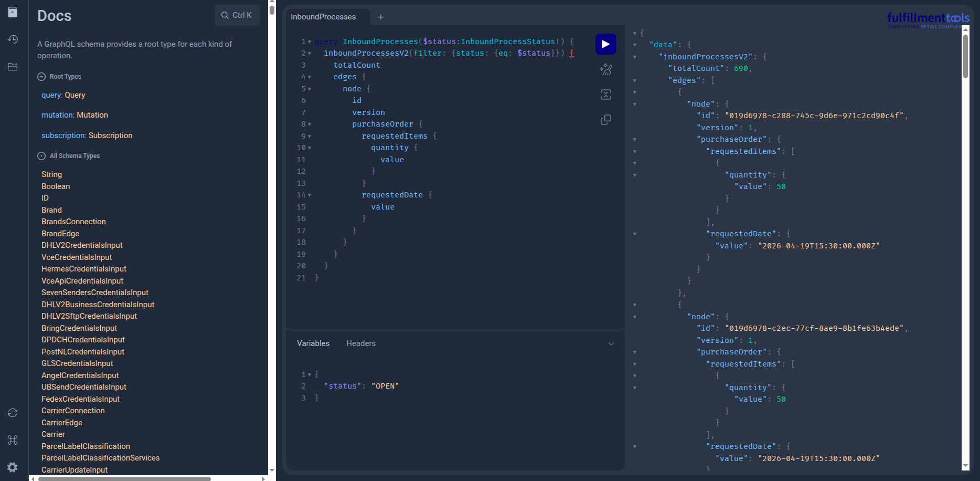Viewport: 980px width, 481px height.
Task: Collapse the edges block using its fold arrow
Action: tap(310, 77)
